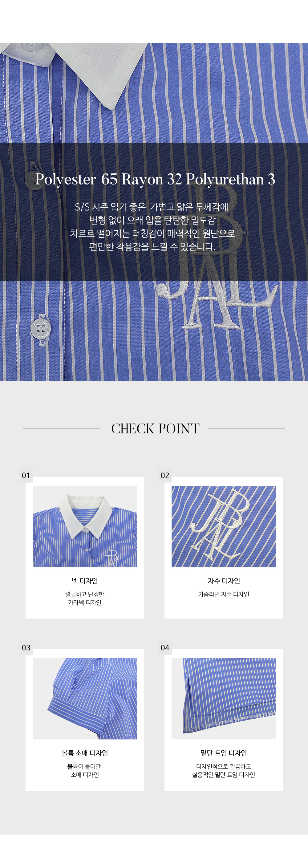Click the Polyester 65 Rayon 32 composition text
Image resolution: width=308 pixels, height=868 pixels.
155,179
